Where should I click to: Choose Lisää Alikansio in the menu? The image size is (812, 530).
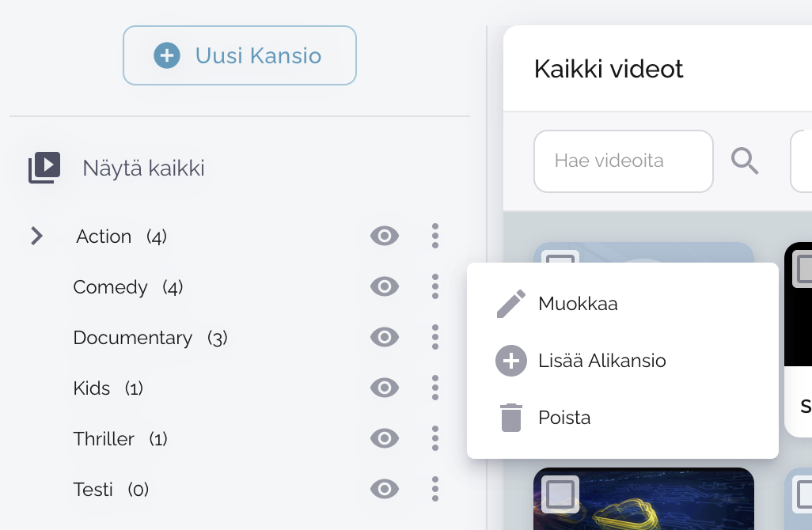pyautogui.click(x=601, y=361)
